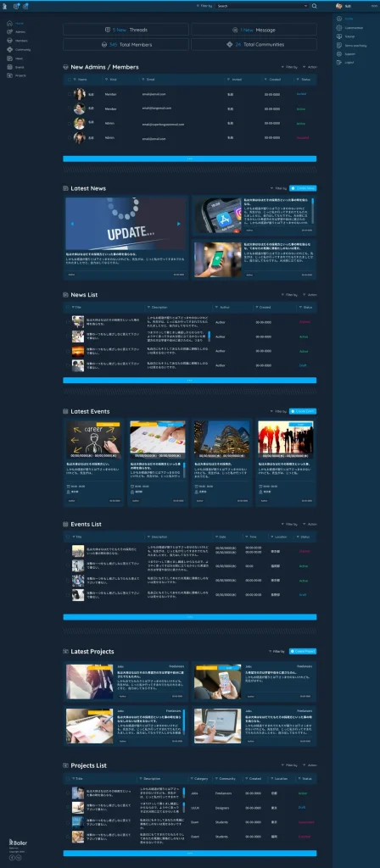
Task: Open Members in the left sidebar
Action: point(17,41)
